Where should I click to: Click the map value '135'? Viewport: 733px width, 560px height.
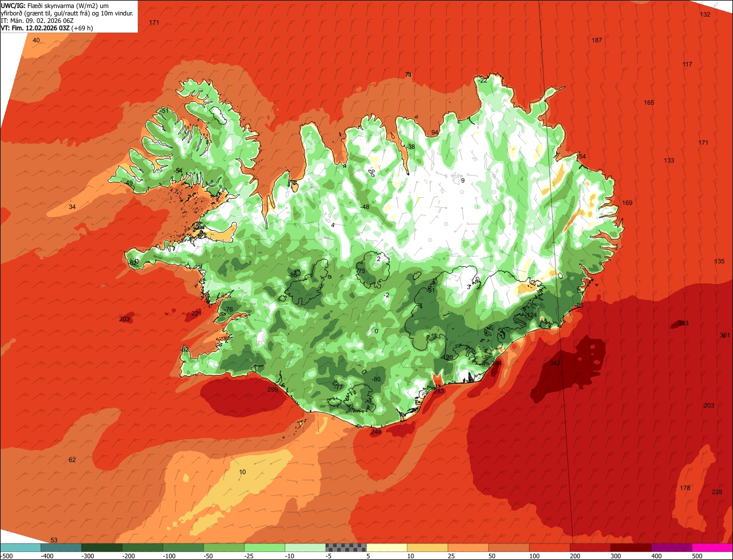719,261
